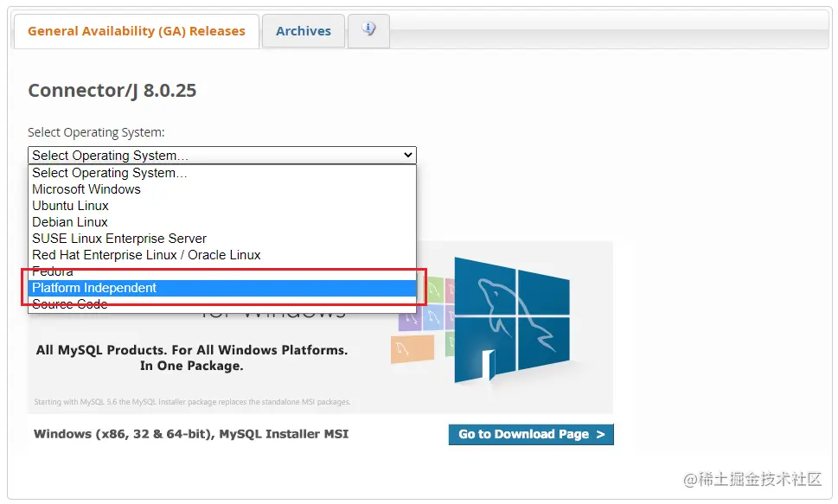Click the Connector/J 8.0.25 heading

pyautogui.click(x=112, y=90)
